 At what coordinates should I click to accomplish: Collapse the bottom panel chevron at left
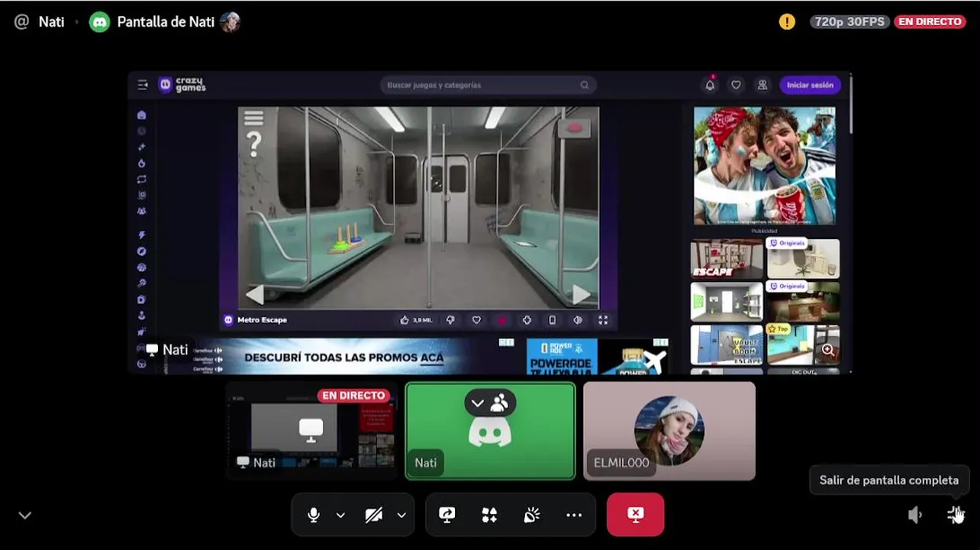(x=25, y=516)
